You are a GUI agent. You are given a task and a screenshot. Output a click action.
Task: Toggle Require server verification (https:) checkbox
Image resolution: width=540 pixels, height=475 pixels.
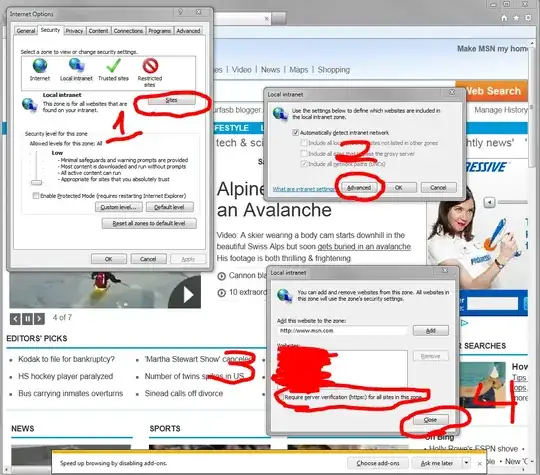(281, 397)
